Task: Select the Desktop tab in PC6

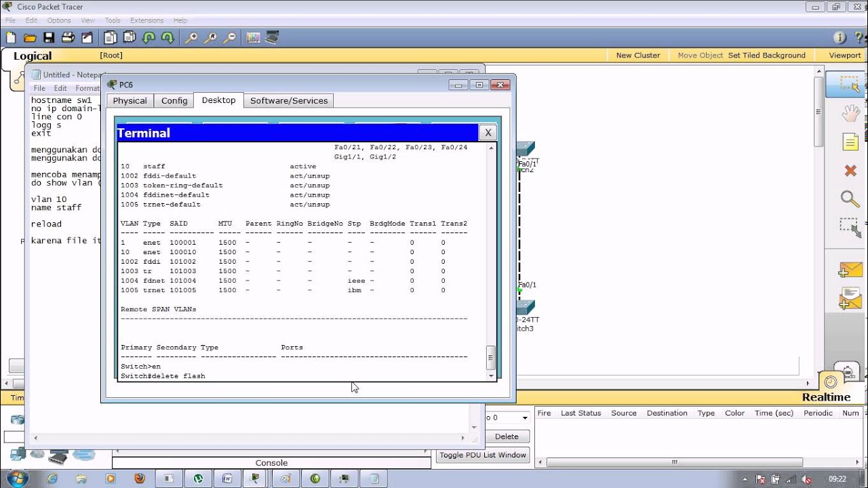Action: pyautogui.click(x=218, y=100)
